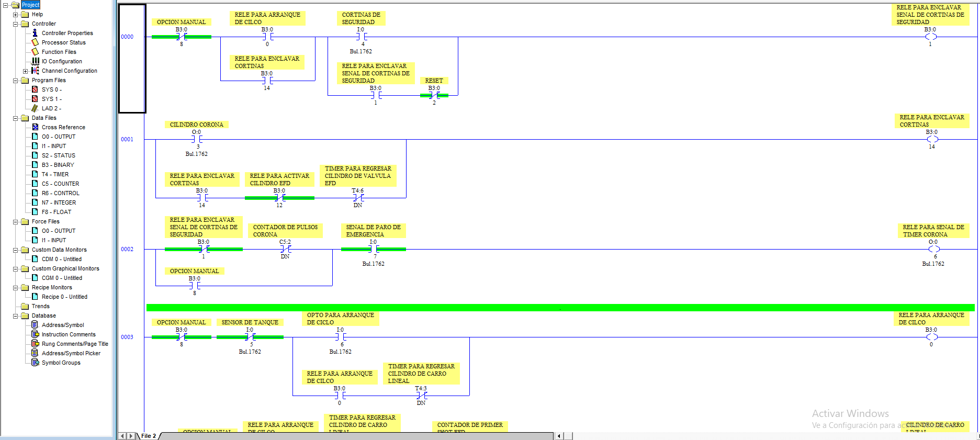Select rung number 0001
The width and height of the screenshot is (980, 440).
click(127, 139)
